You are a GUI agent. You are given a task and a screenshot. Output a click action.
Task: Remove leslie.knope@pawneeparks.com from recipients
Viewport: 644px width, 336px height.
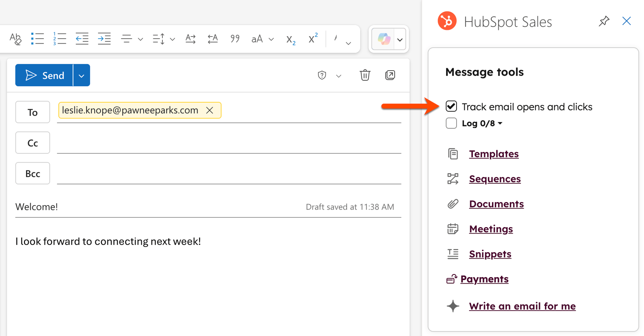click(210, 110)
